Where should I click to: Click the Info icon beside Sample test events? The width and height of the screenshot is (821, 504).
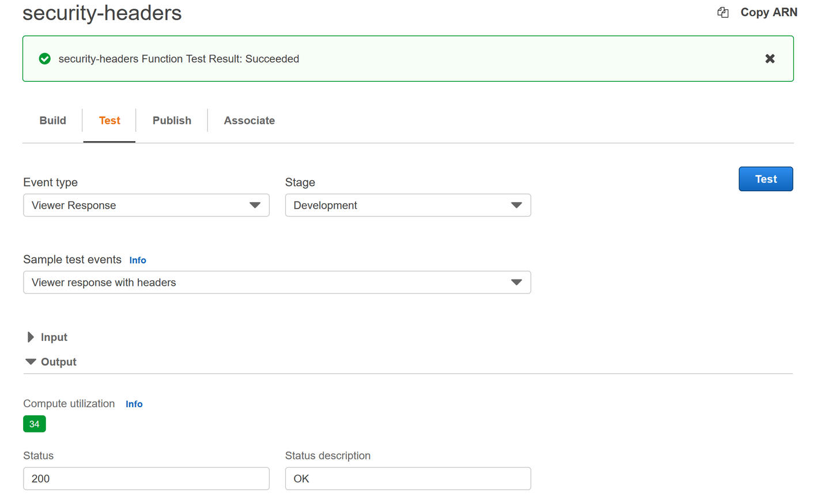click(138, 260)
